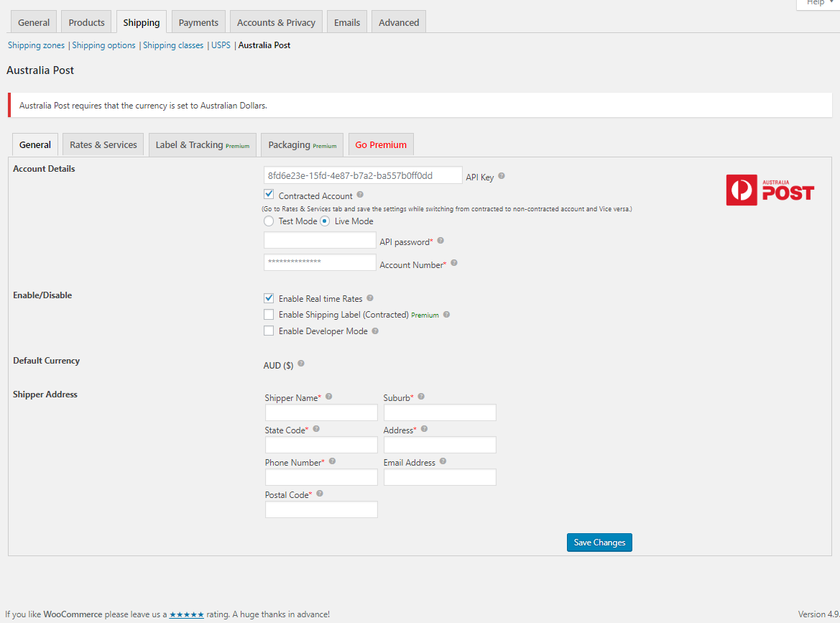Focus the State Code input field

pyautogui.click(x=321, y=445)
